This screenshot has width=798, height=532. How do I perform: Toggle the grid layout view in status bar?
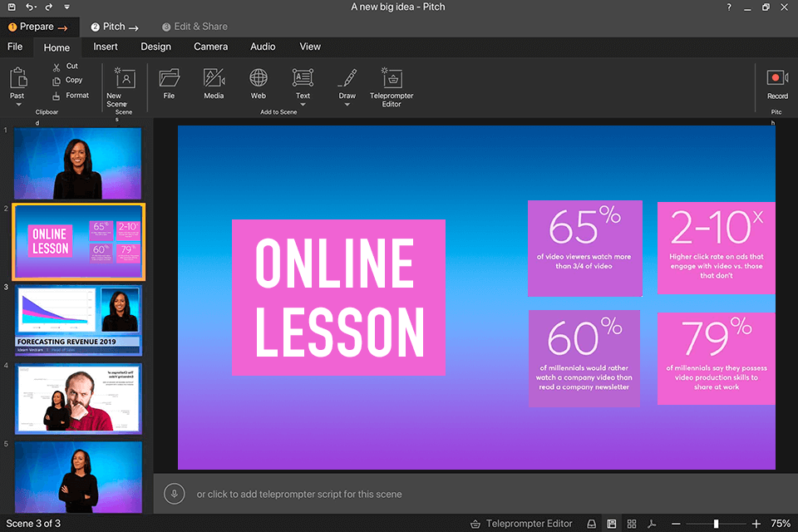632,524
